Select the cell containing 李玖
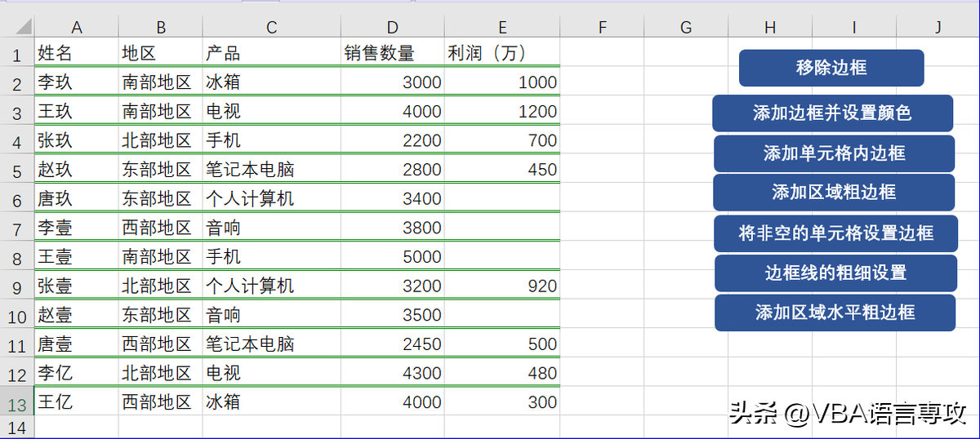 point(76,82)
